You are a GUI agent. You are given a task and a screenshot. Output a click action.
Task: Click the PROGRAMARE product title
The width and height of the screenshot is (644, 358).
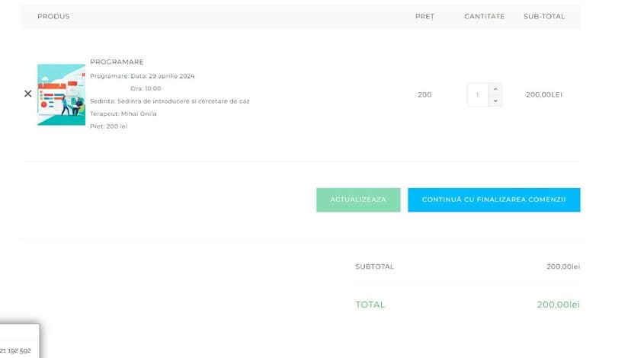(x=117, y=62)
